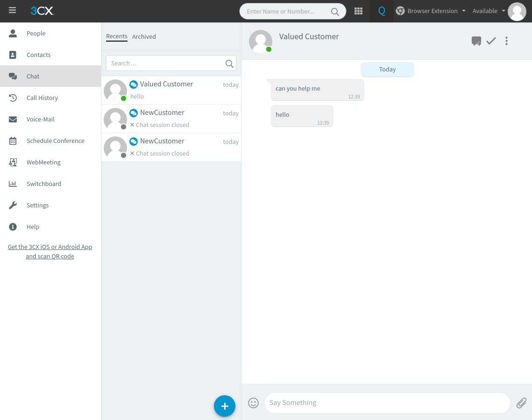Expand the Browser Extension dropdown
Viewport: 532px width, 420px height.
464,11
